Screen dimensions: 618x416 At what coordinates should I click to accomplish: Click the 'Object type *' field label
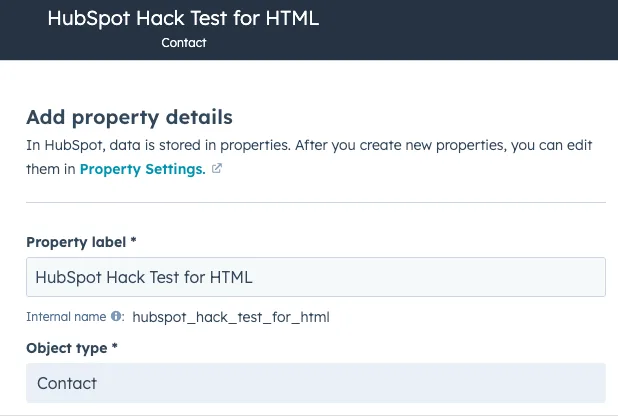(x=72, y=348)
